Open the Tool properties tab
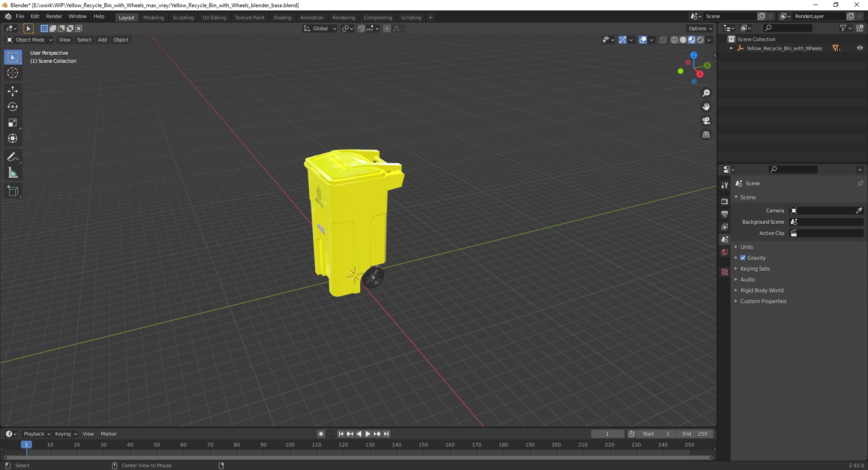The image size is (868, 470). pyautogui.click(x=725, y=185)
